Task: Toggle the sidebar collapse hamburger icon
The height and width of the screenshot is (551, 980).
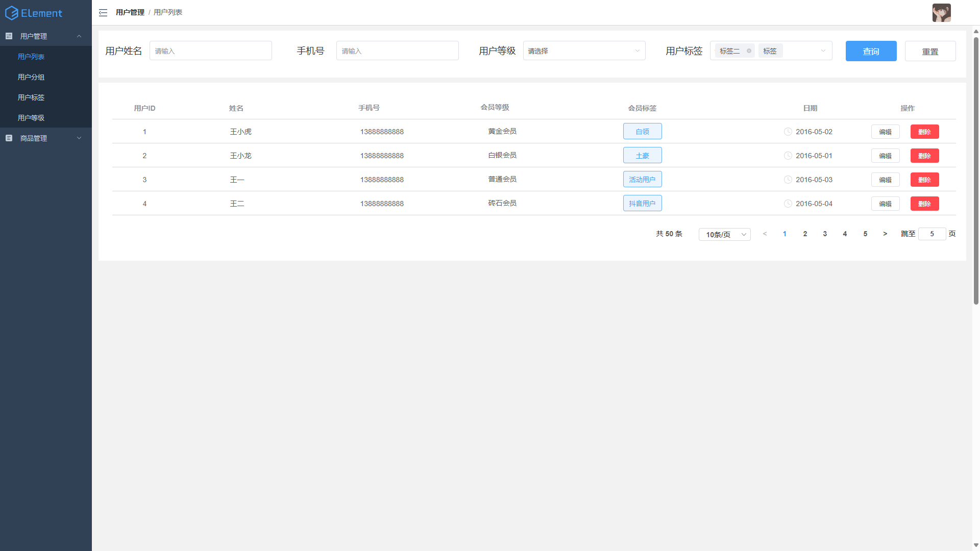Action: (103, 13)
